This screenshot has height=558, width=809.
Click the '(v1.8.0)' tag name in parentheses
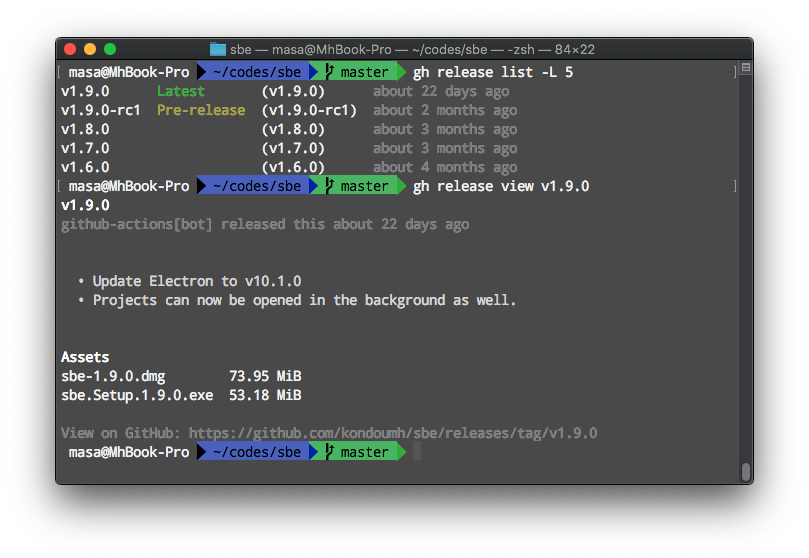click(x=293, y=129)
